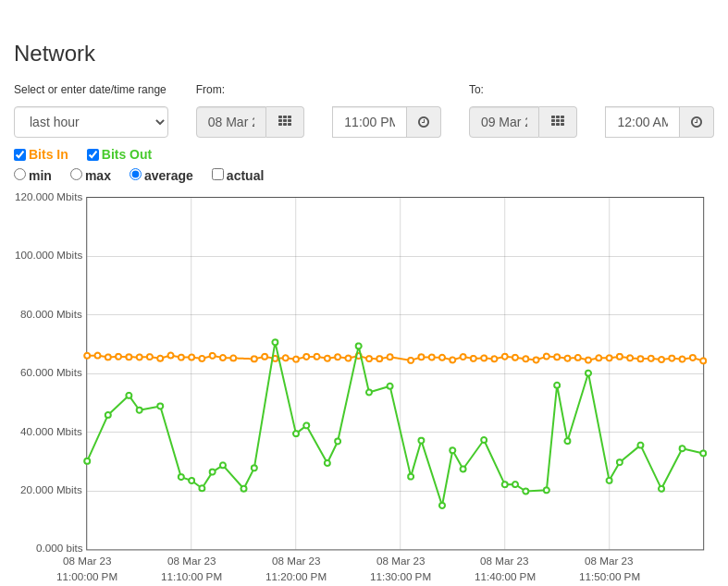Screen dimensions: 728x586
Task: Click the first orange Bits In data point at 11:00 PM
Action: click(87, 356)
